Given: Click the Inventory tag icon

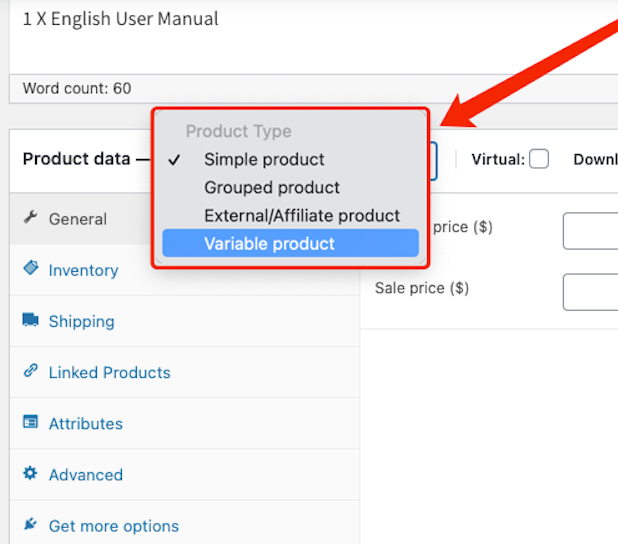Looking at the screenshot, I should [x=31, y=268].
